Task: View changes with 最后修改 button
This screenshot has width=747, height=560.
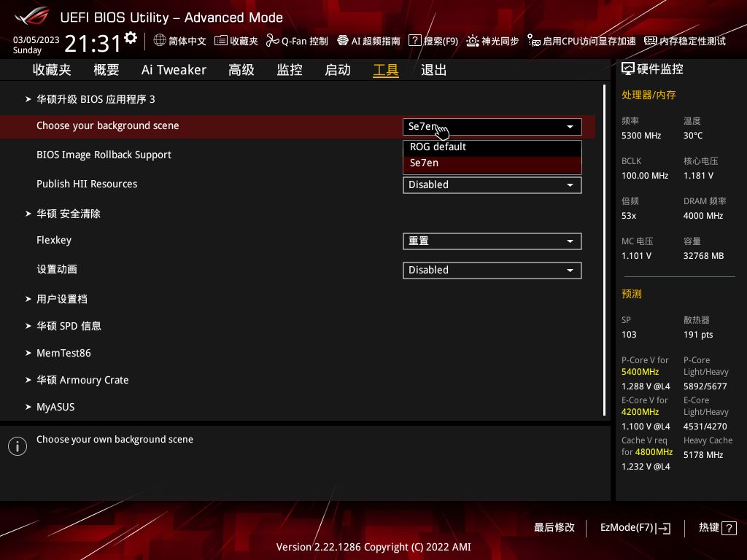Action: click(554, 527)
